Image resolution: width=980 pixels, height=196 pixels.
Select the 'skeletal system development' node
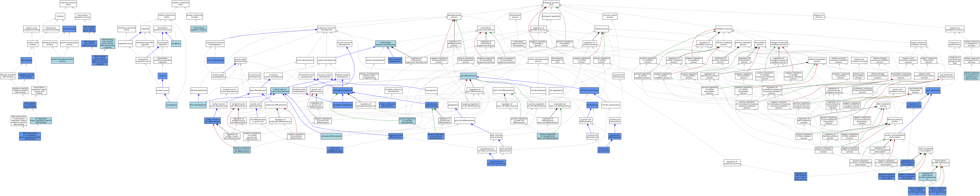click(342, 76)
